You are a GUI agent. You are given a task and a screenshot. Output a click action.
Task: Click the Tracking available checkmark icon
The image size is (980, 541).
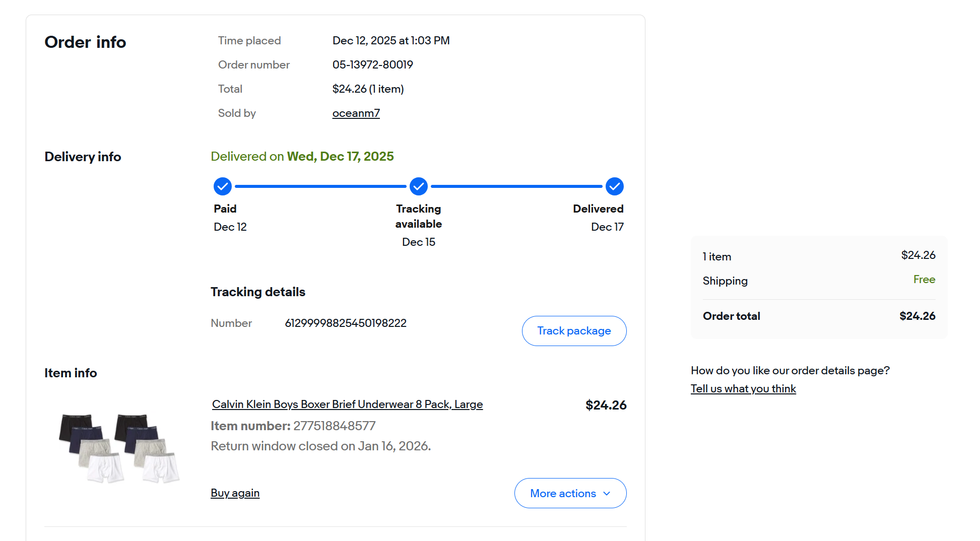click(x=418, y=186)
